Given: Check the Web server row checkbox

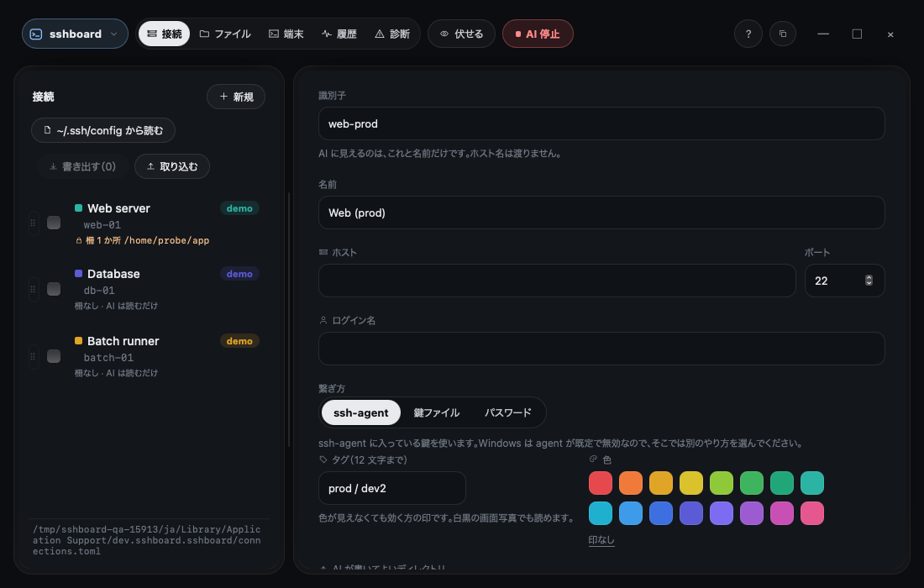Looking at the screenshot, I should pos(54,223).
